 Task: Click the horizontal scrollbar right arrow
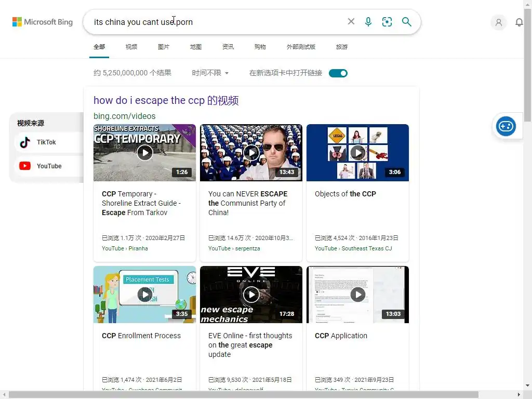(x=519, y=395)
